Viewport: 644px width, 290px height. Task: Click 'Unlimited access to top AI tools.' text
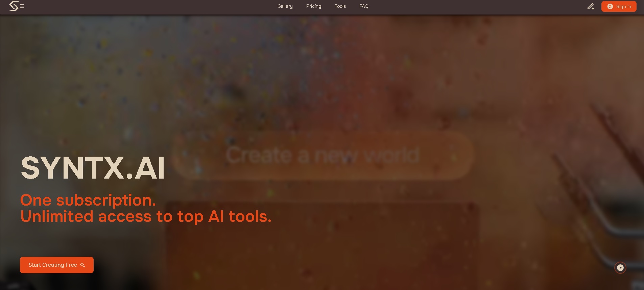[x=146, y=216]
